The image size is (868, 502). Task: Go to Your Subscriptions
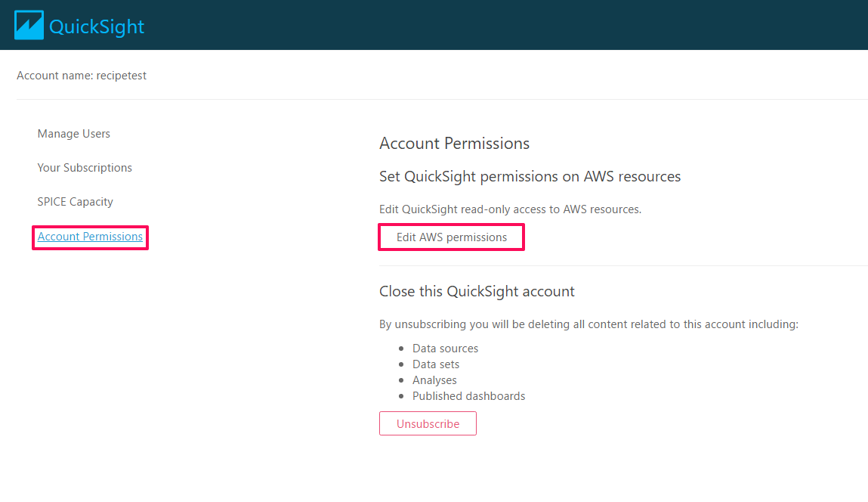85,168
